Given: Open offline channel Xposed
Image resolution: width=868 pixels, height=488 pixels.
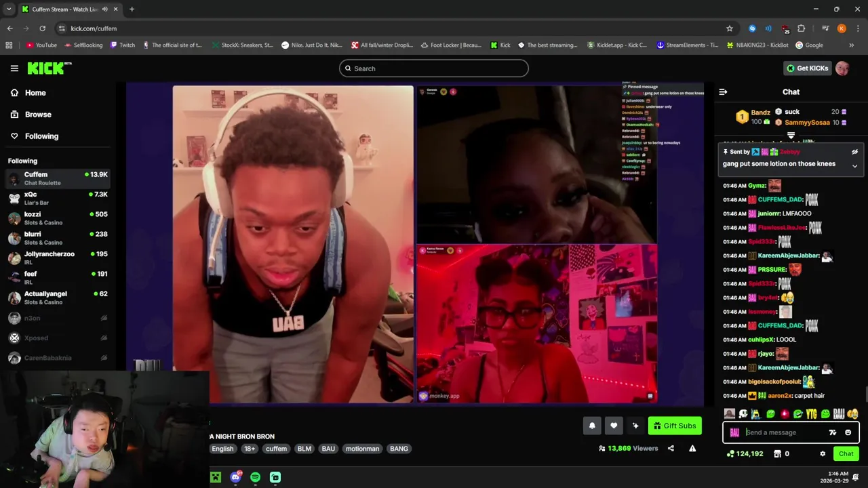Looking at the screenshot, I should click(58, 338).
